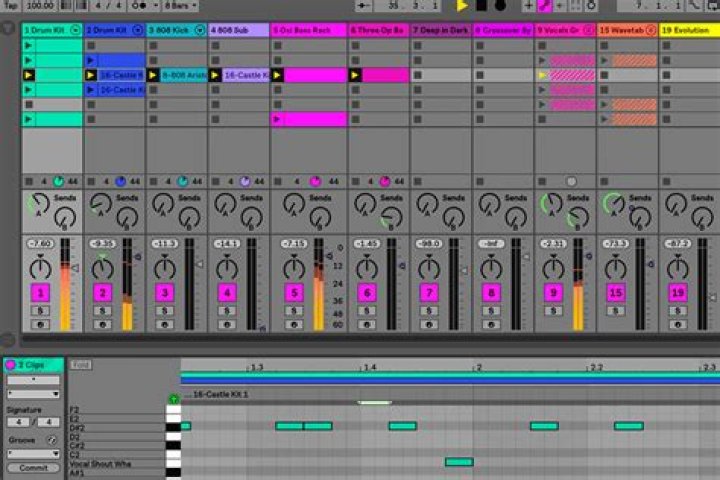
Task: Click the yellow Play button in transport
Action: [462, 6]
